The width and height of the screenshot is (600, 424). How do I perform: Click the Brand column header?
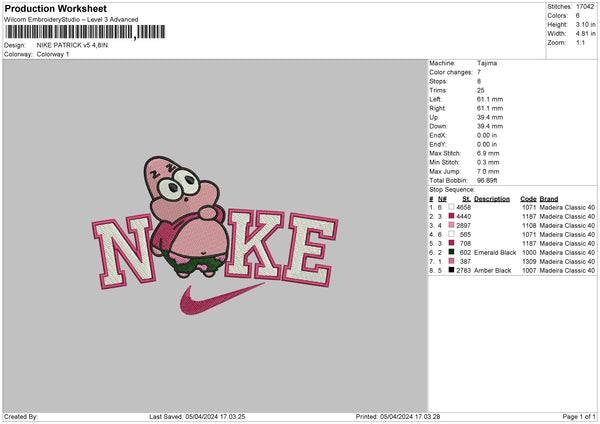click(x=549, y=199)
